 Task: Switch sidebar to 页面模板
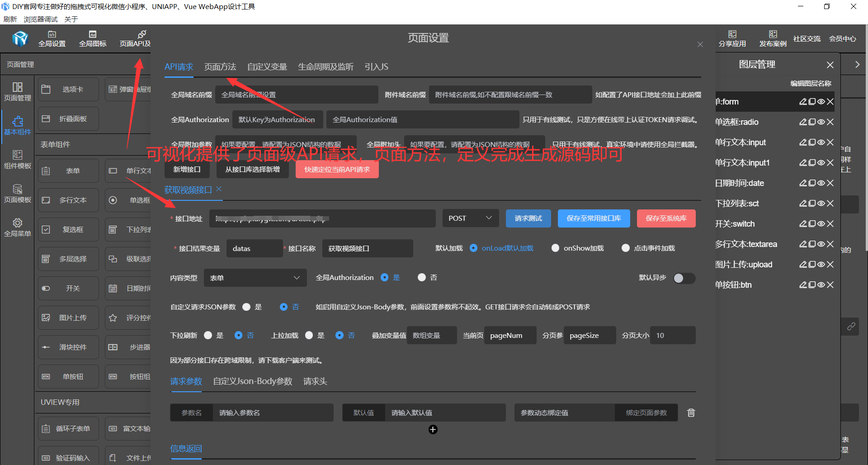18,193
